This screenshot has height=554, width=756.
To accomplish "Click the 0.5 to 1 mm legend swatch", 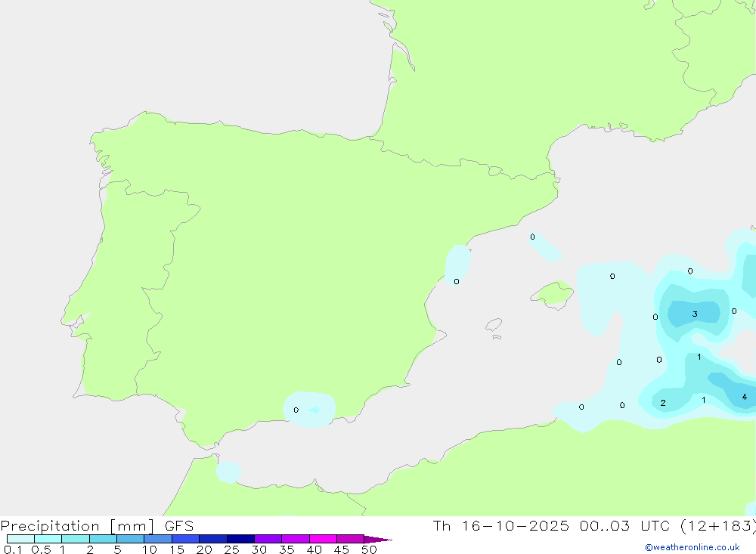I will (48, 539).
